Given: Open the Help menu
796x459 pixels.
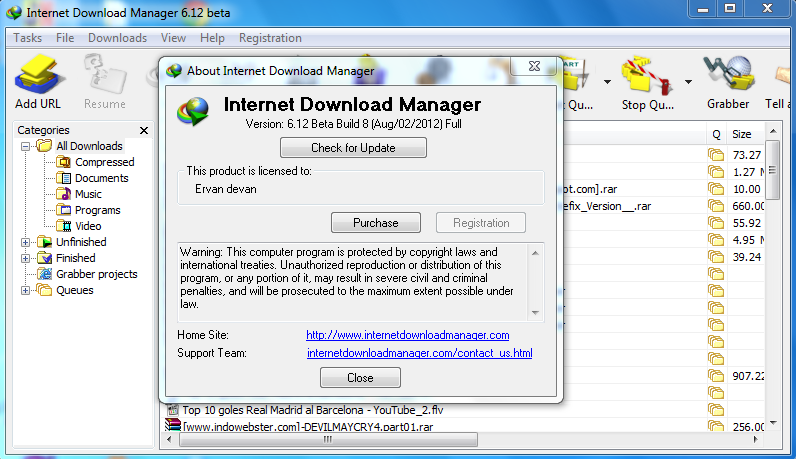Looking at the screenshot, I should pyautogui.click(x=212, y=38).
